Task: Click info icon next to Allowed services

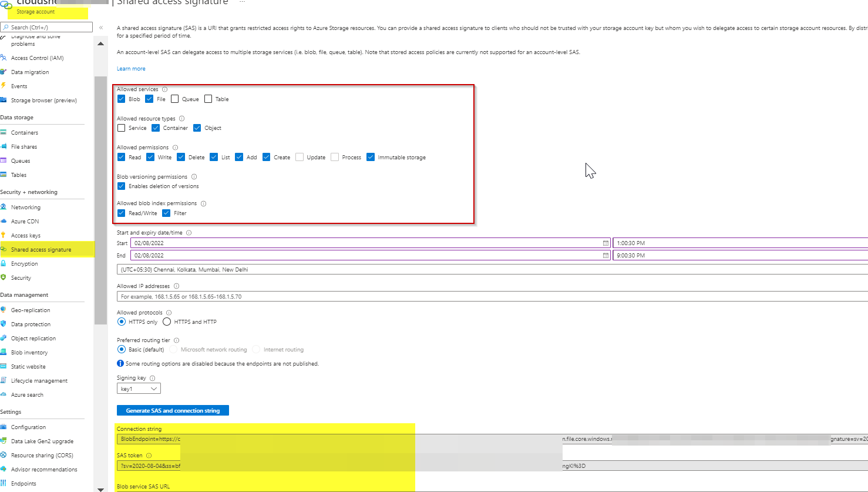Action: click(164, 89)
